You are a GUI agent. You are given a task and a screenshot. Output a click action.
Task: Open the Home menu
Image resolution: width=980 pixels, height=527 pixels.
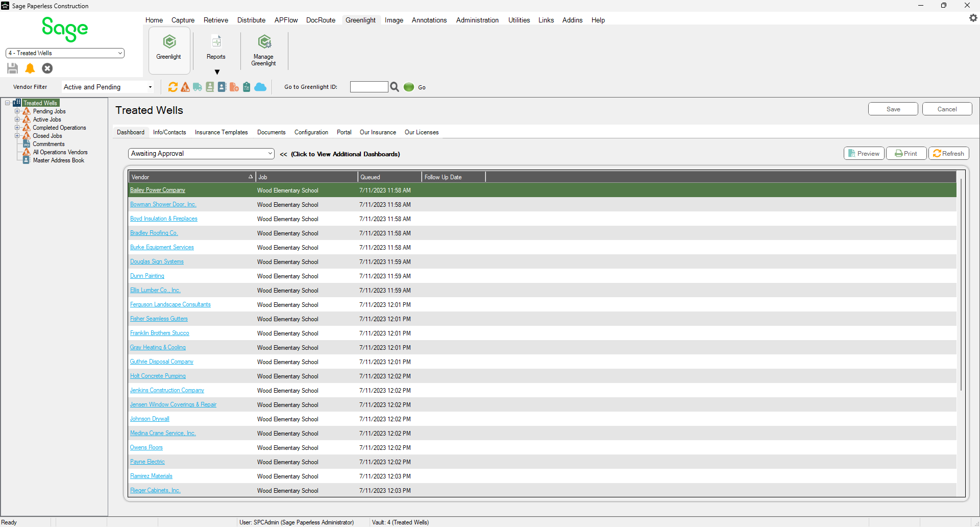pos(154,20)
